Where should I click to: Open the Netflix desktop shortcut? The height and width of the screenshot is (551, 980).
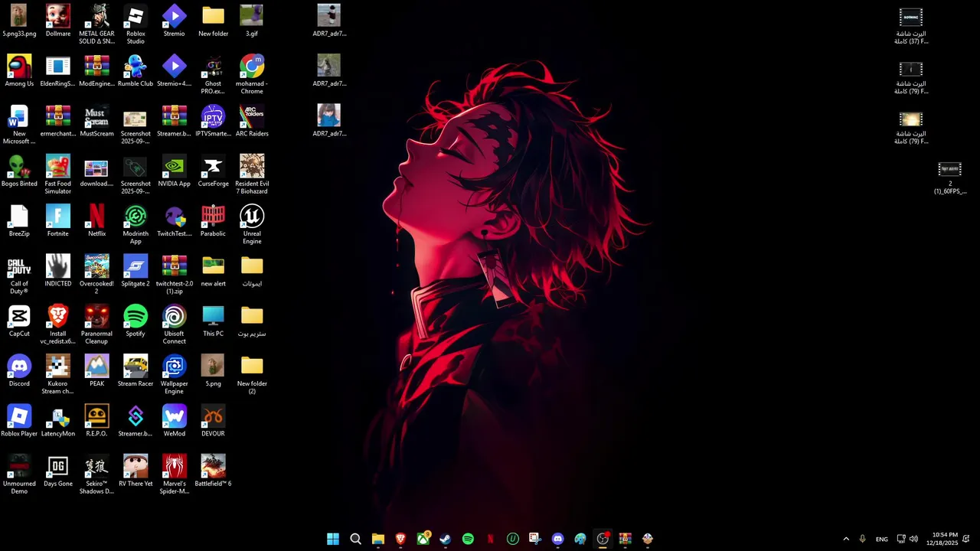[x=96, y=220]
